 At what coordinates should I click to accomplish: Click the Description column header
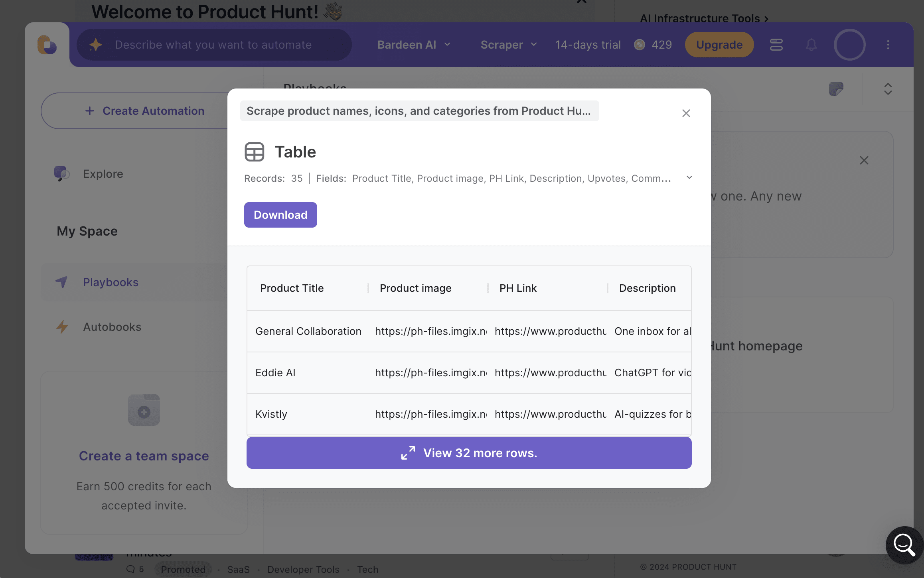[x=647, y=288]
